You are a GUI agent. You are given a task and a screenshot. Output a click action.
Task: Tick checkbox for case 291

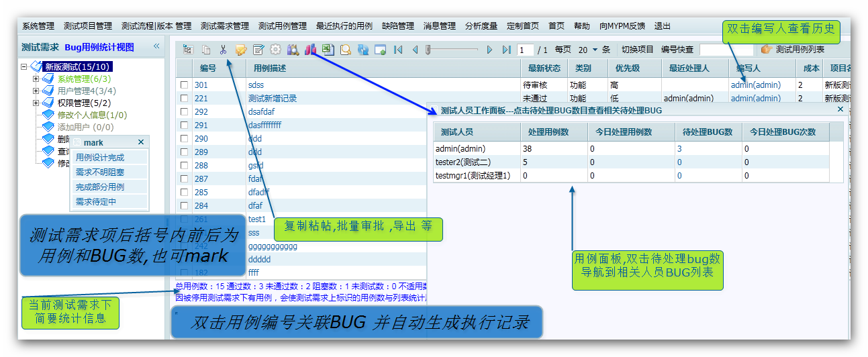tap(184, 125)
